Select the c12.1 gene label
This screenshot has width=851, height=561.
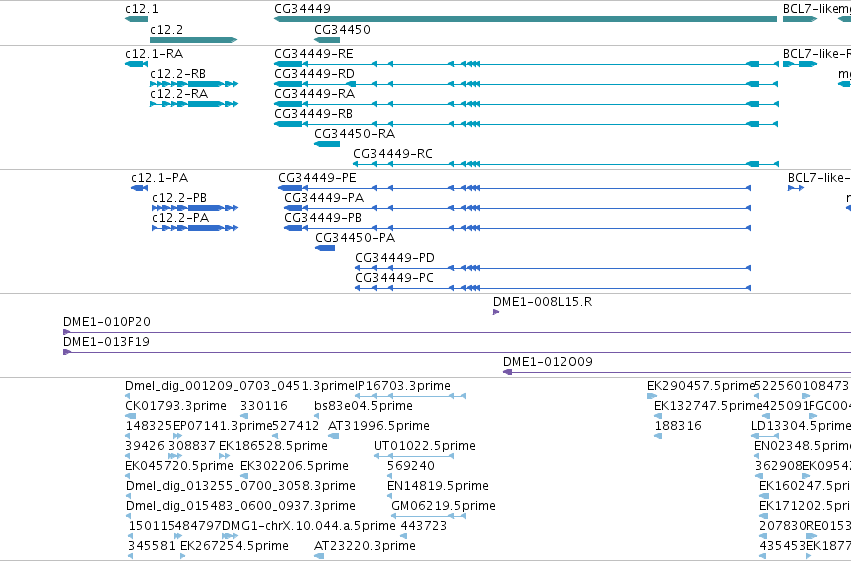click(x=142, y=9)
